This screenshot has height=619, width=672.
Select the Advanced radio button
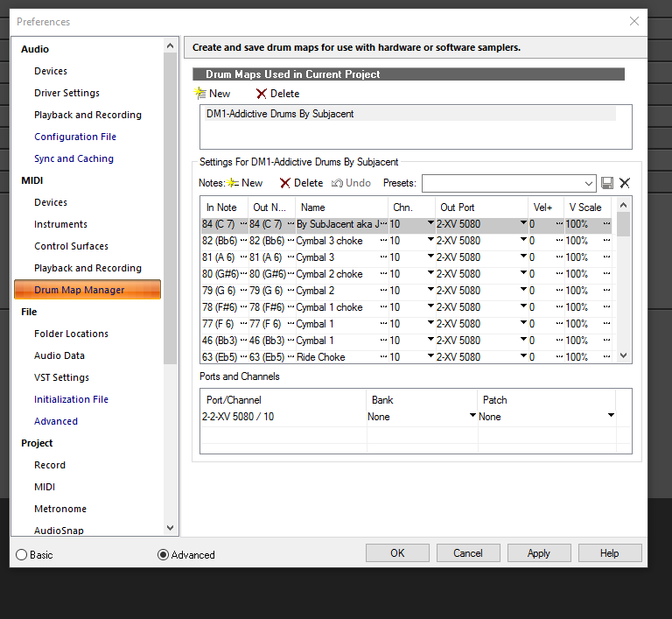(163, 554)
